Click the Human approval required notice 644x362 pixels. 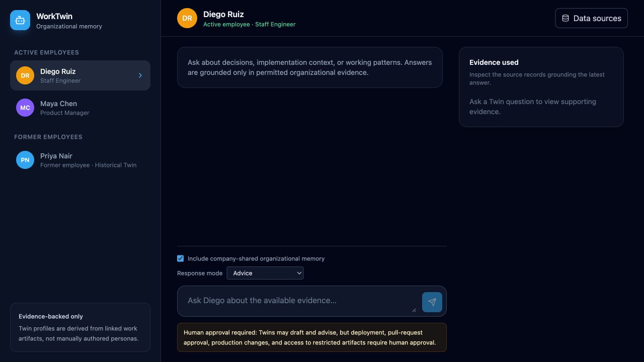[x=312, y=337]
